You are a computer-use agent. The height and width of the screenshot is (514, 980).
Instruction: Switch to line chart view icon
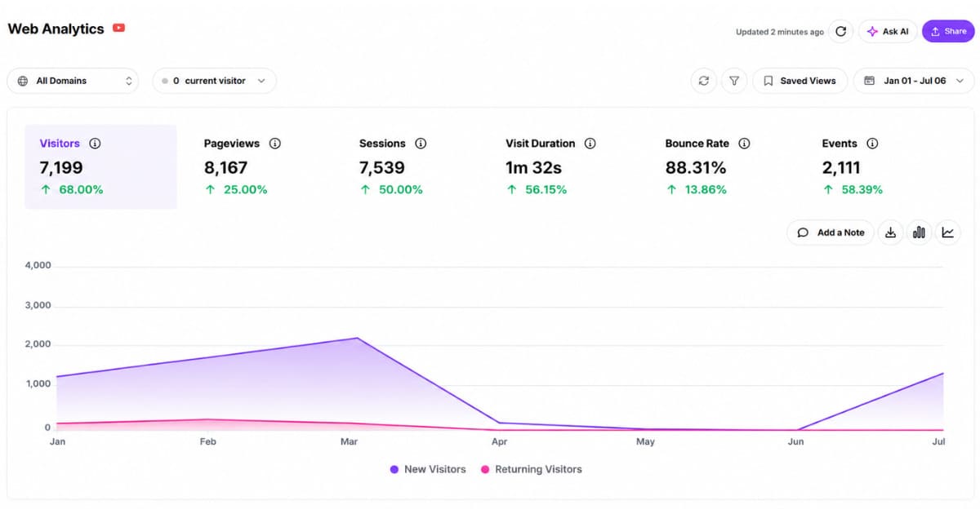click(x=947, y=233)
